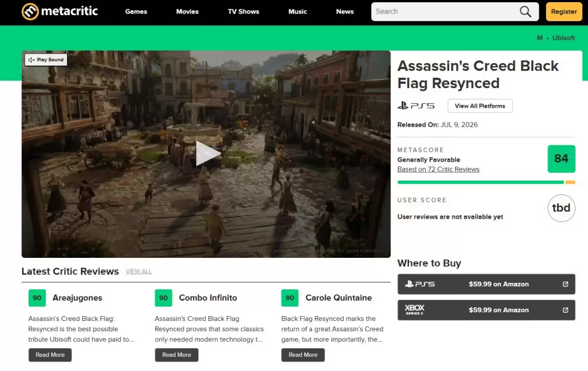This screenshot has height=371, width=588.
Task: Open external link icon on Xbox Amazon offer
Action: coord(565,310)
